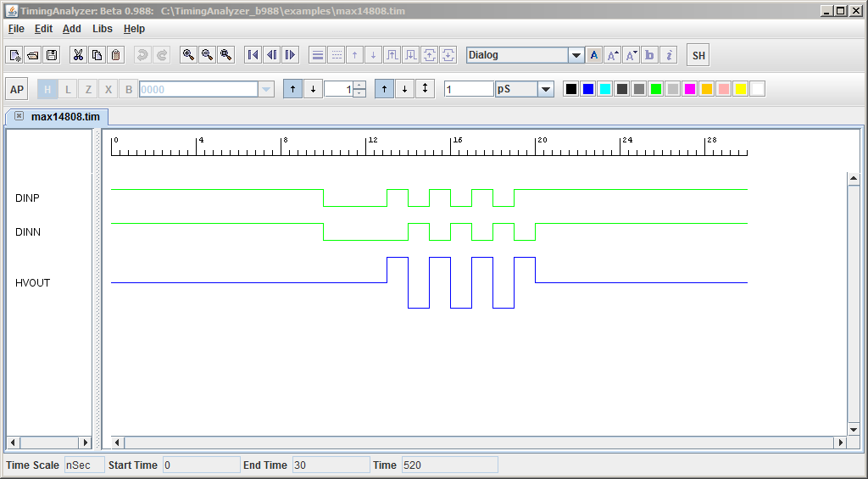This screenshot has height=479, width=868.
Task: Step view left with back arrow icon
Action: (x=272, y=55)
